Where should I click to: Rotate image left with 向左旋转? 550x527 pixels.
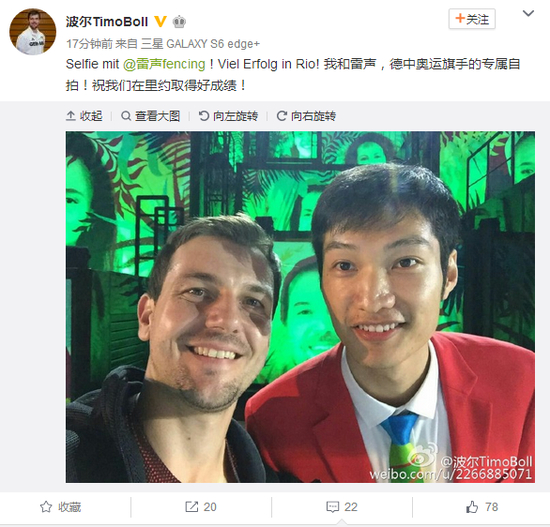[228, 116]
